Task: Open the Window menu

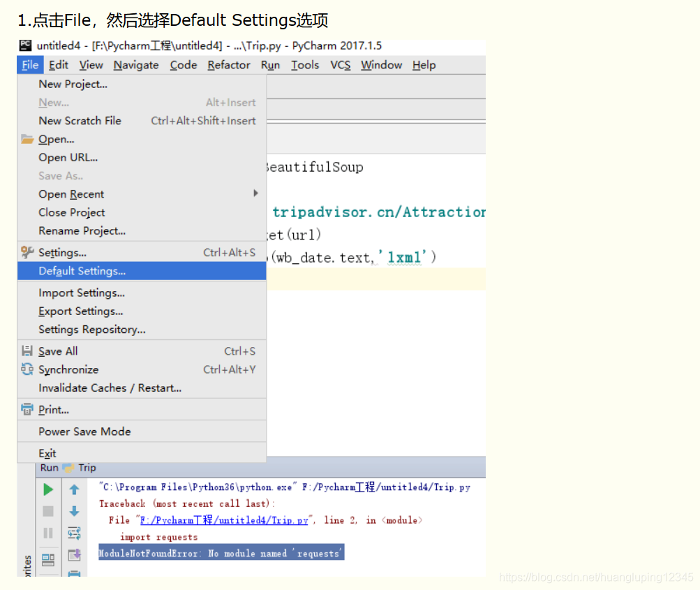Action: [x=382, y=65]
